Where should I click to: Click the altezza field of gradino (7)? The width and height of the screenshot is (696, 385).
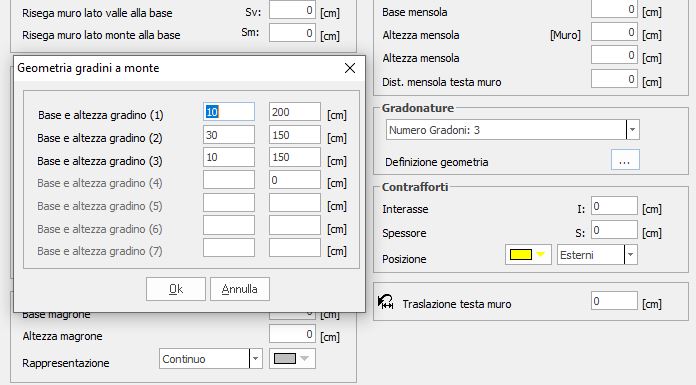(295, 248)
